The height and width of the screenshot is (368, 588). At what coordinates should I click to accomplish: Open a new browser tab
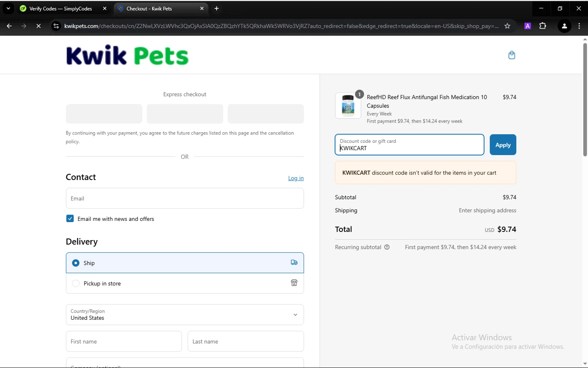216,8
